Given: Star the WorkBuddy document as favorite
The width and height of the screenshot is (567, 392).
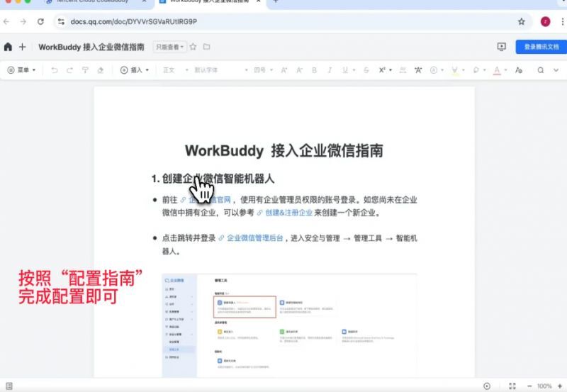Looking at the screenshot, I should (x=193, y=47).
